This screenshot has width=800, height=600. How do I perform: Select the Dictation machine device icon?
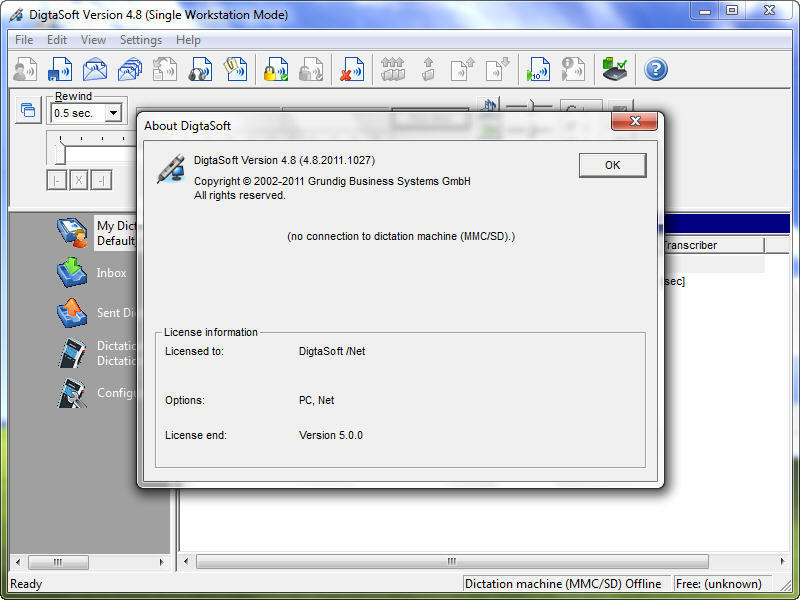[72, 353]
